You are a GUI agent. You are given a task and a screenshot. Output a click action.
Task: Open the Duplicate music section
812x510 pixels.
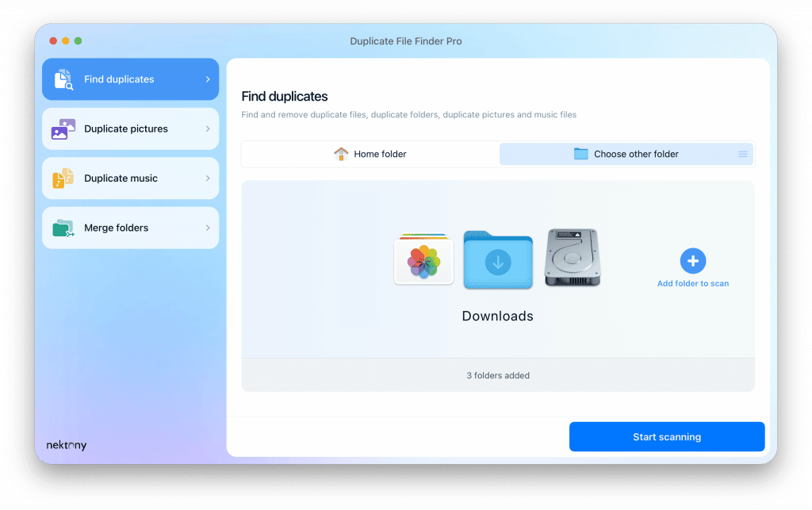coord(131,178)
